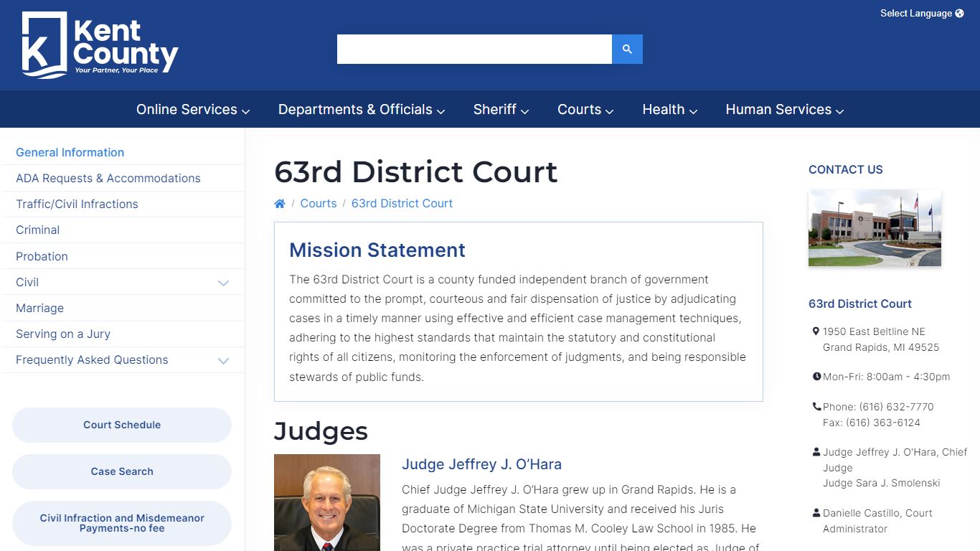Click the Phone: (616) 632-7770 text
The image size is (980, 551).
tap(878, 407)
